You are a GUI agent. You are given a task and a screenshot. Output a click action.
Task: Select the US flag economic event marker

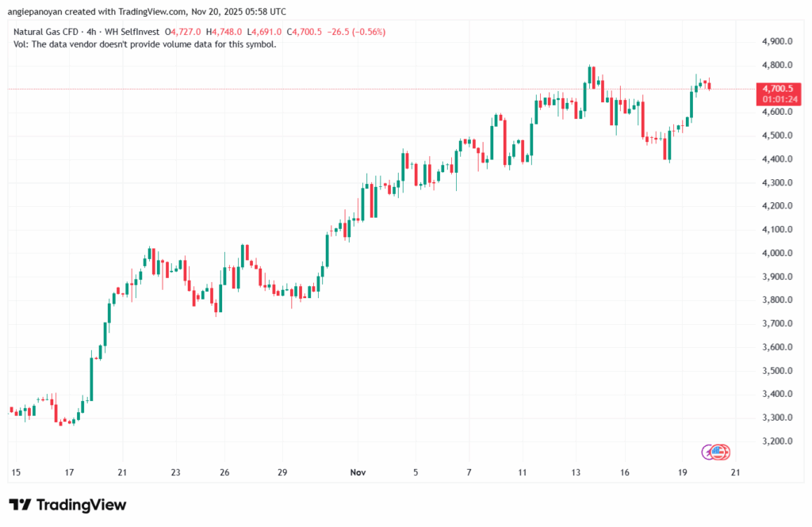point(719,452)
